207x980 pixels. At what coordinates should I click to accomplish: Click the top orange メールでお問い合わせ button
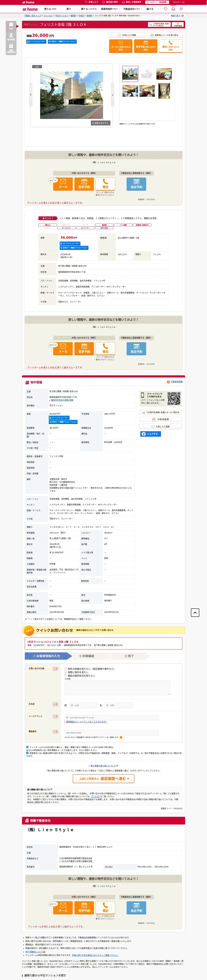(x=120, y=46)
